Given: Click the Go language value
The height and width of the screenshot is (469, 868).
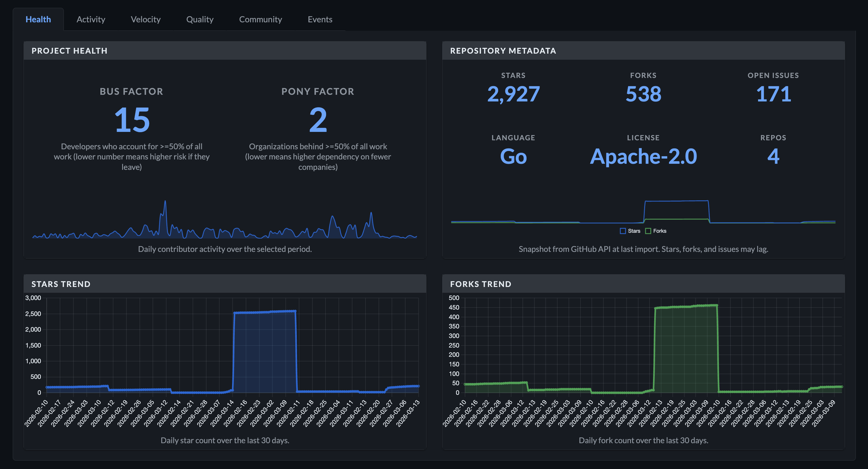Looking at the screenshot, I should (x=513, y=156).
